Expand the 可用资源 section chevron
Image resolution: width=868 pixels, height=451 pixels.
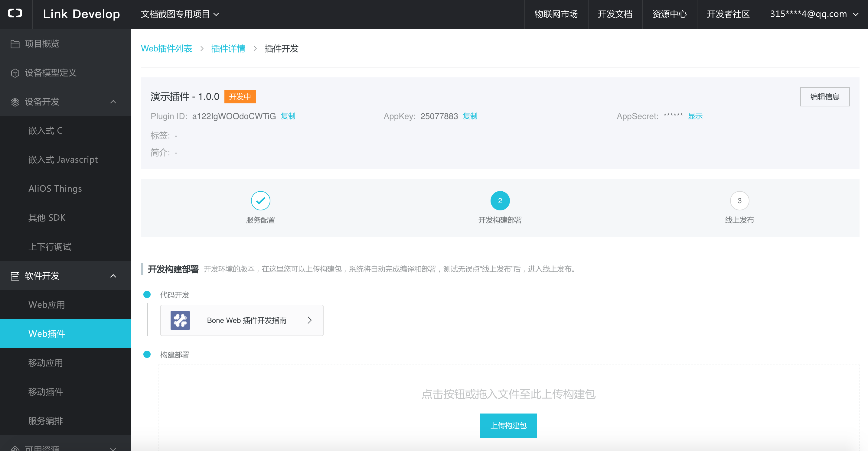(x=113, y=449)
